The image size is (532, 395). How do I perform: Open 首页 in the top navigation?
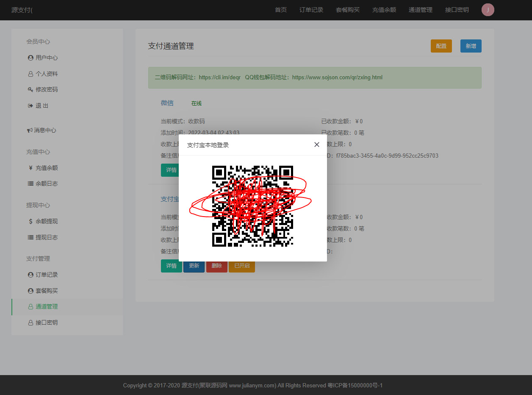pos(280,10)
